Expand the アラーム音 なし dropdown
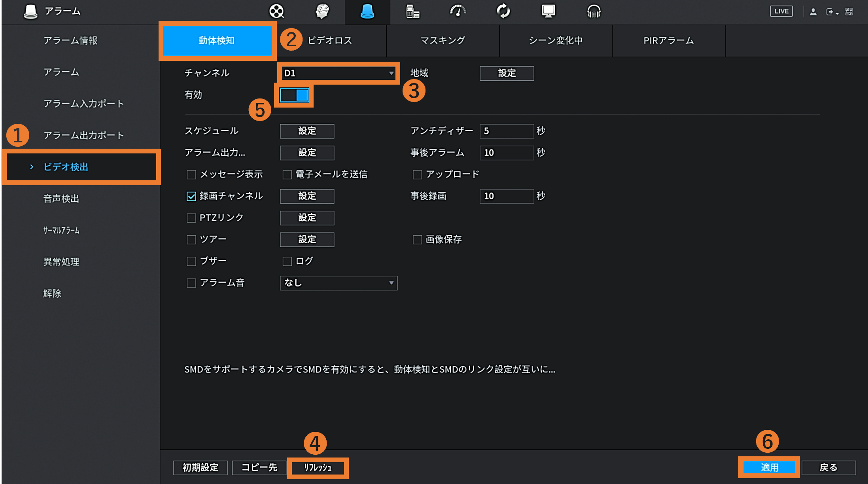Viewport: 868px width, 484px height. point(339,283)
